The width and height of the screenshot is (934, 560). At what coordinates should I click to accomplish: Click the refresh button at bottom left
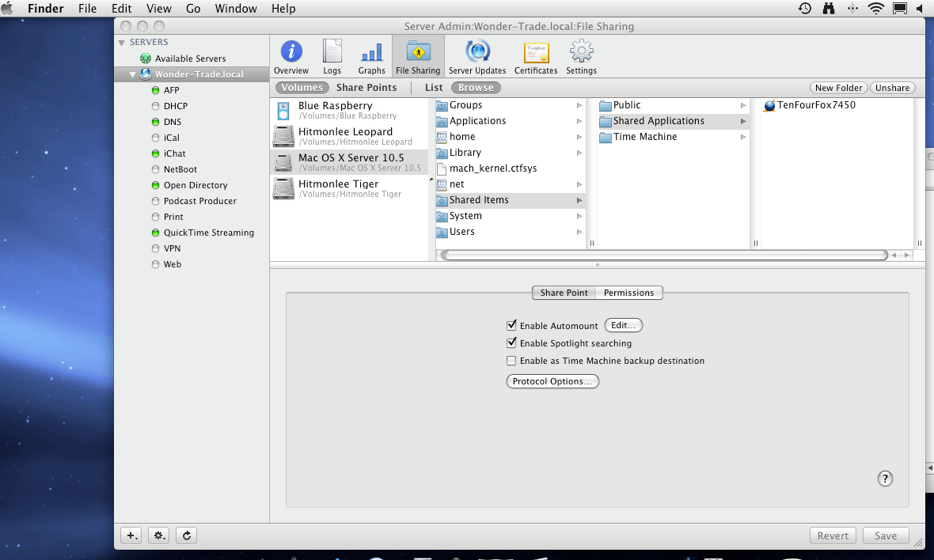click(x=187, y=535)
